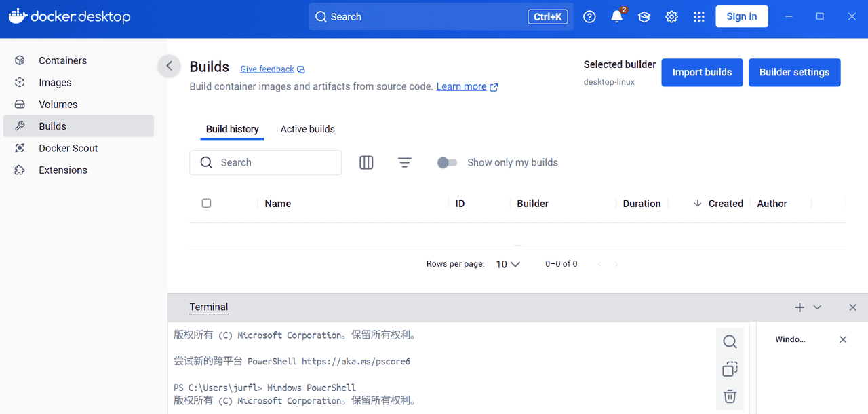Click the terminal search magnifier icon
The image size is (868, 414).
pyautogui.click(x=730, y=342)
